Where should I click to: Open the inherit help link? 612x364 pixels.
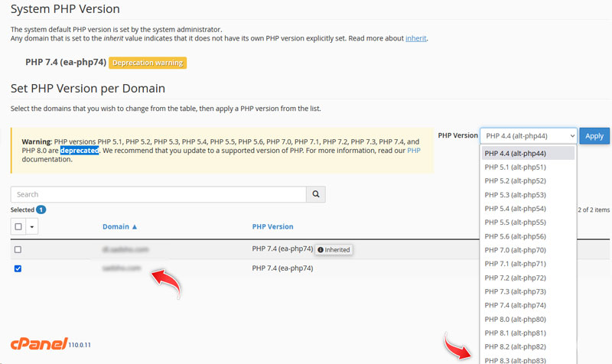(x=415, y=38)
